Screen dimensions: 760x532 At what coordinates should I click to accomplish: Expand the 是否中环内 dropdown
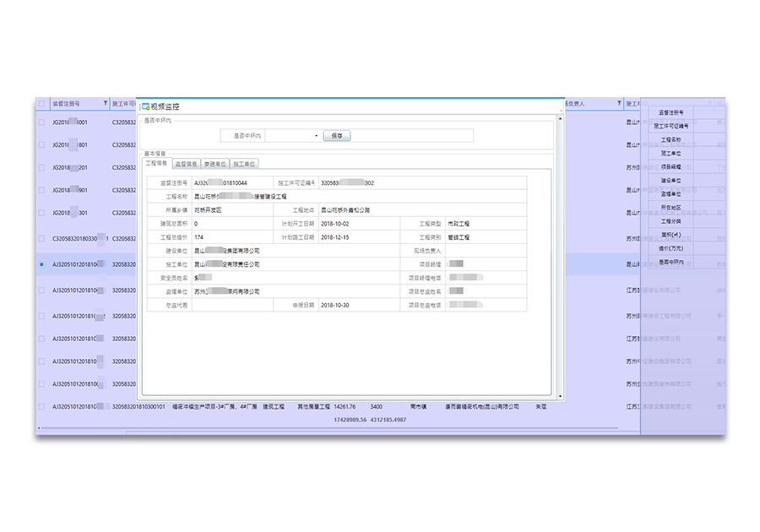point(316,136)
